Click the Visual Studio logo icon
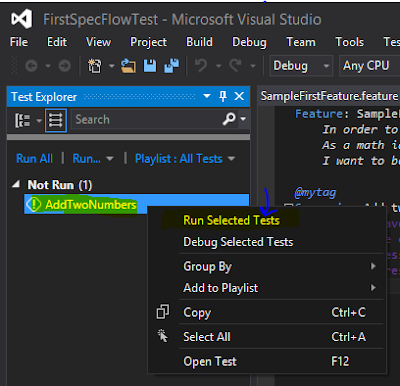400x386 pixels. 22,19
